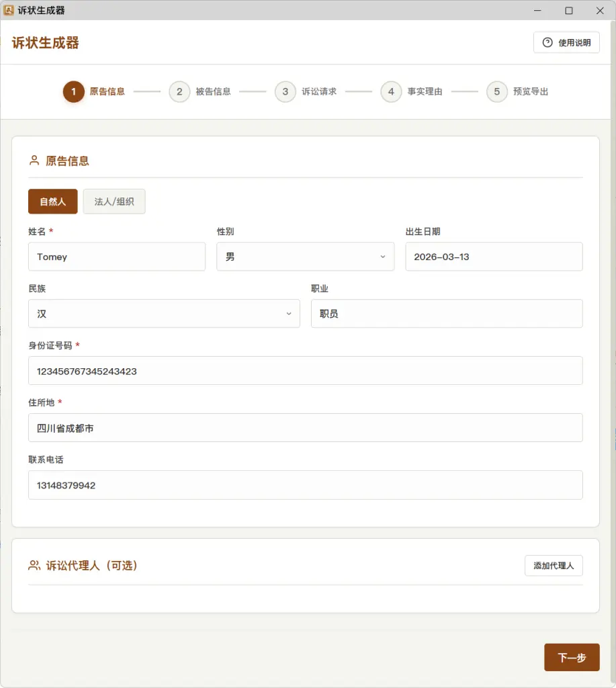Image resolution: width=616 pixels, height=688 pixels.
Task: Click the 添加代理人 button
Action: click(554, 566)
